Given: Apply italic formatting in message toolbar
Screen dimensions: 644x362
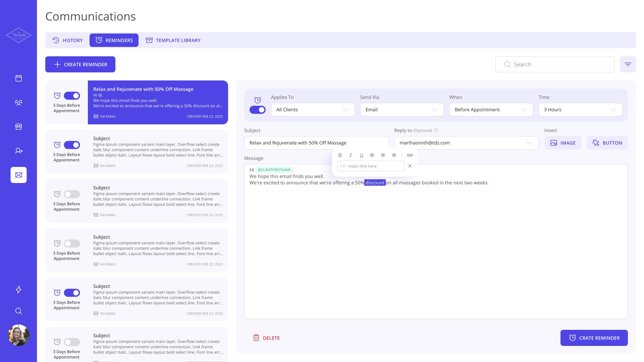Looking at the screenshot, I should tap(351, 155).
